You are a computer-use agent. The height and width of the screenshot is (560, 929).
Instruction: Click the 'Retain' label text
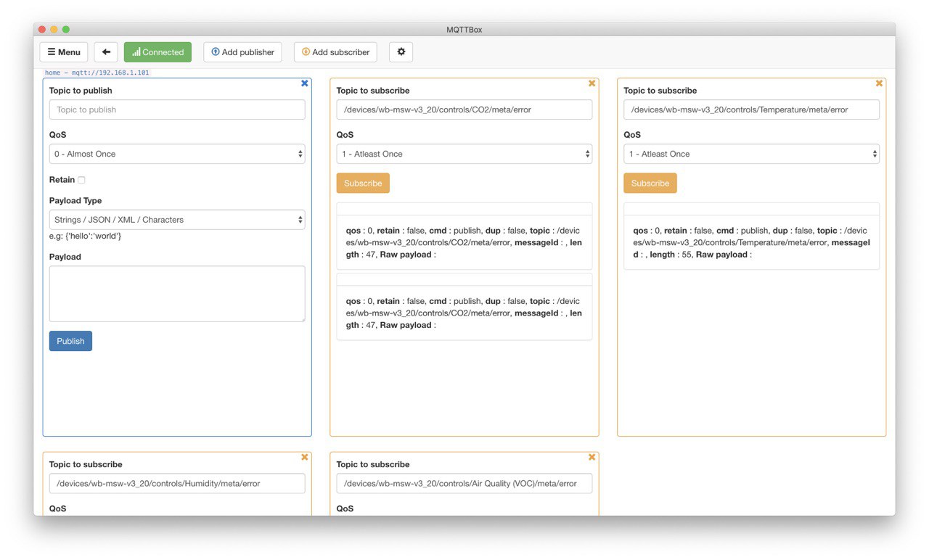(x=62, y=180)
